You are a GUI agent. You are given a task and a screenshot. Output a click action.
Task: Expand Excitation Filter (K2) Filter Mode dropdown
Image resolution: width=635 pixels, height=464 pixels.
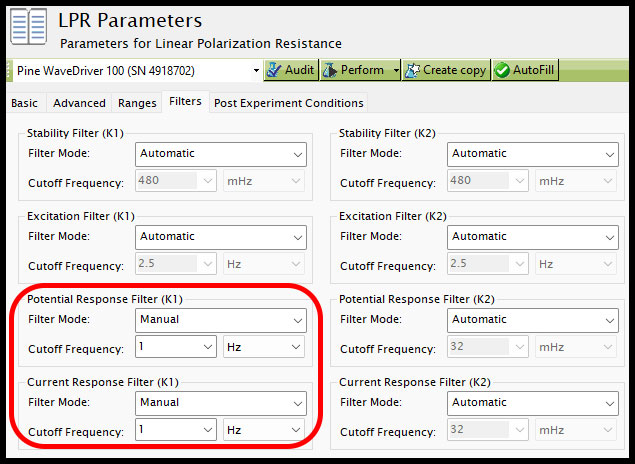pos(533,237)
